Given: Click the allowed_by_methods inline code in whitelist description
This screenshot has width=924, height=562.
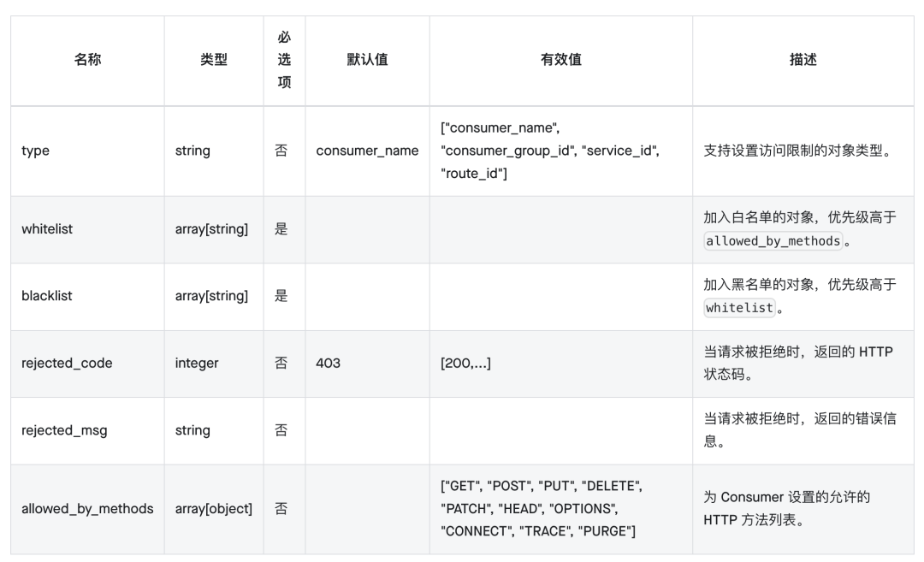Looking at the screenshot, I should [x=773, y=241].
